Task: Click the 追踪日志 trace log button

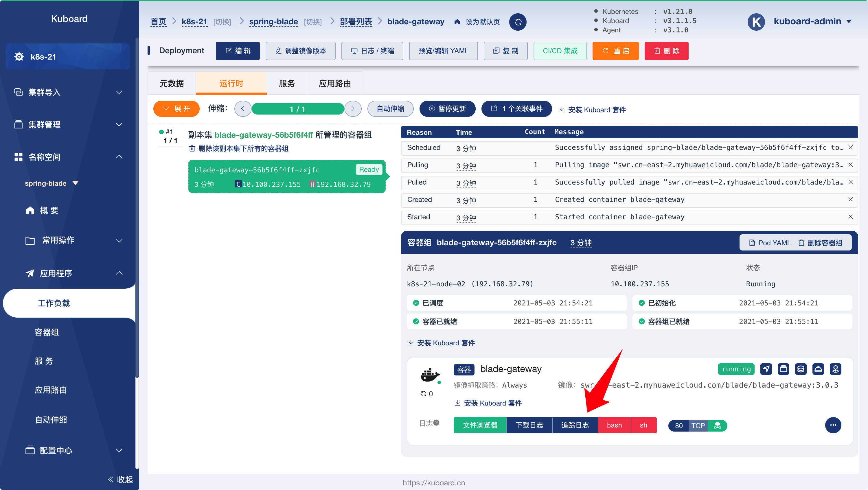Action: pos(575,425)
